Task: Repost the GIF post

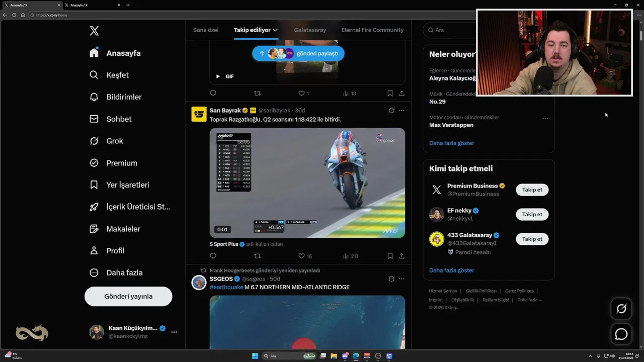Action: point(257,93)
